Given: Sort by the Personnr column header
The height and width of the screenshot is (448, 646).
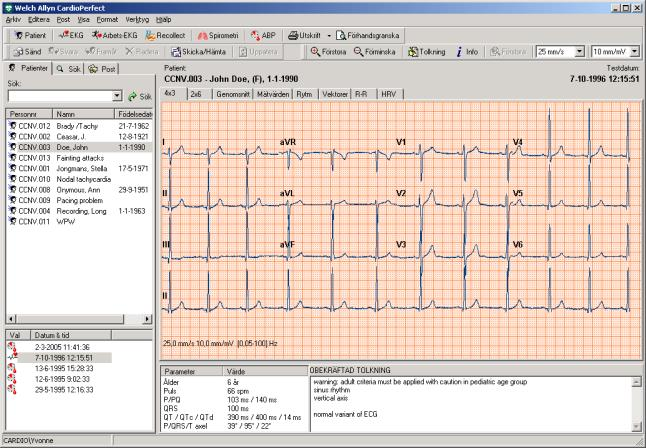Looking at the screenshot, I should pos(29,114).
